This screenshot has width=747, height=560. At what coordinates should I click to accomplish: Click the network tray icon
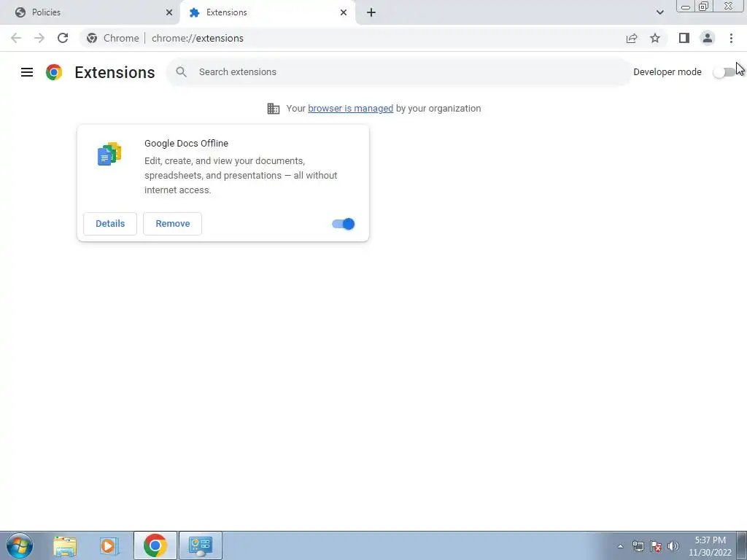[638, 546]
